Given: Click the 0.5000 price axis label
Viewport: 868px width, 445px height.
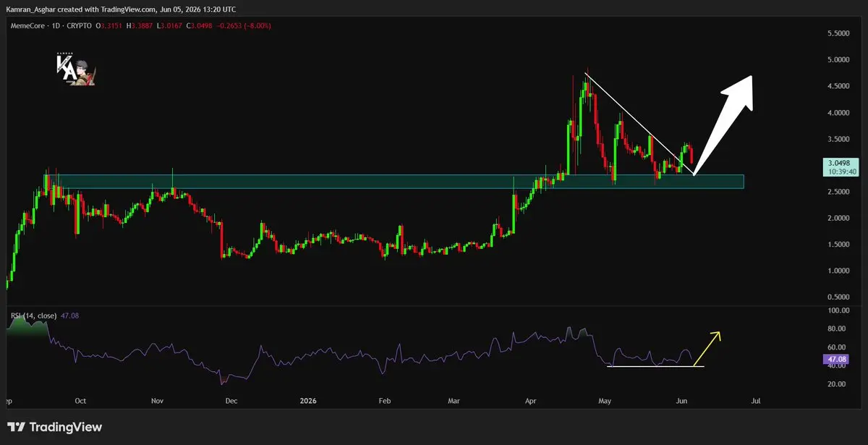Looking at the screenshot, I should [838, 297].
